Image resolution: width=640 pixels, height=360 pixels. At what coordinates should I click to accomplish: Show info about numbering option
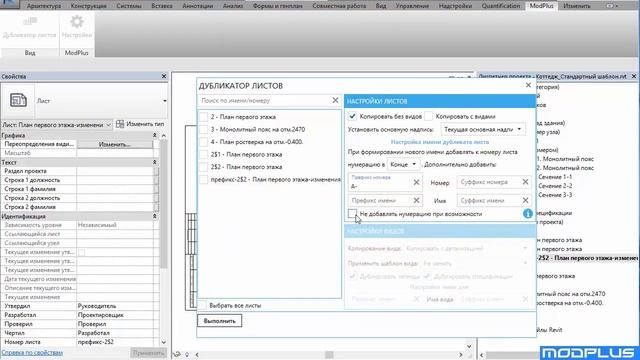(x=528, y=213)
